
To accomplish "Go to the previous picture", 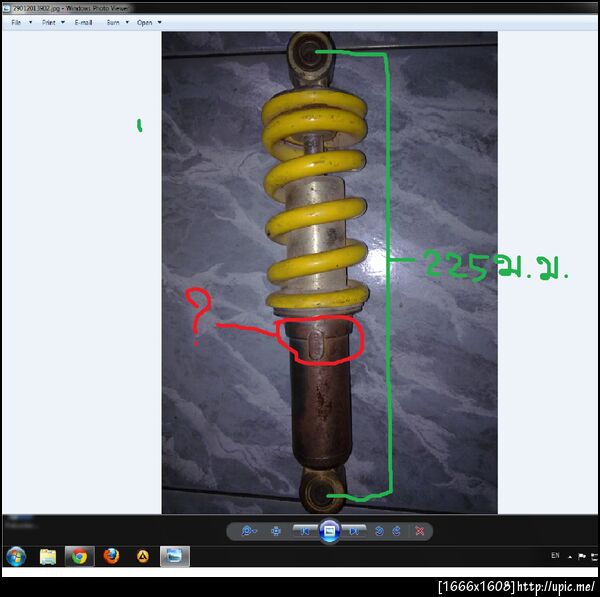I will [305, 531].
